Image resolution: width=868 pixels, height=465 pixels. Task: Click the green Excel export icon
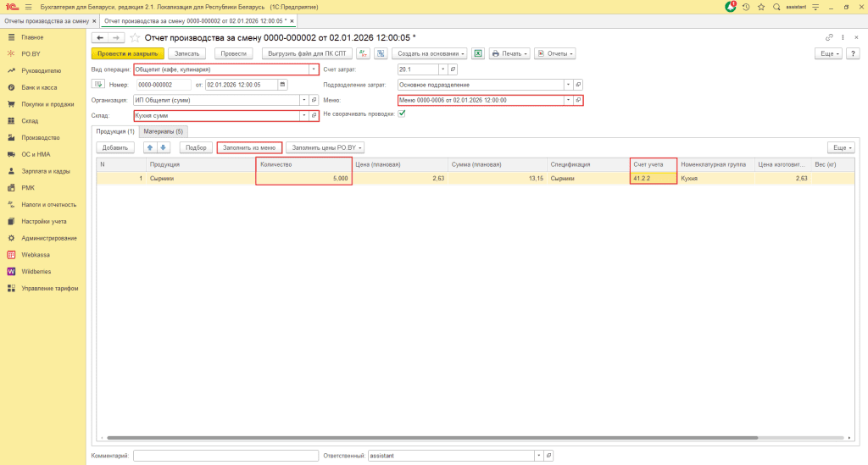pyautogui.click(x=478, y=53)
